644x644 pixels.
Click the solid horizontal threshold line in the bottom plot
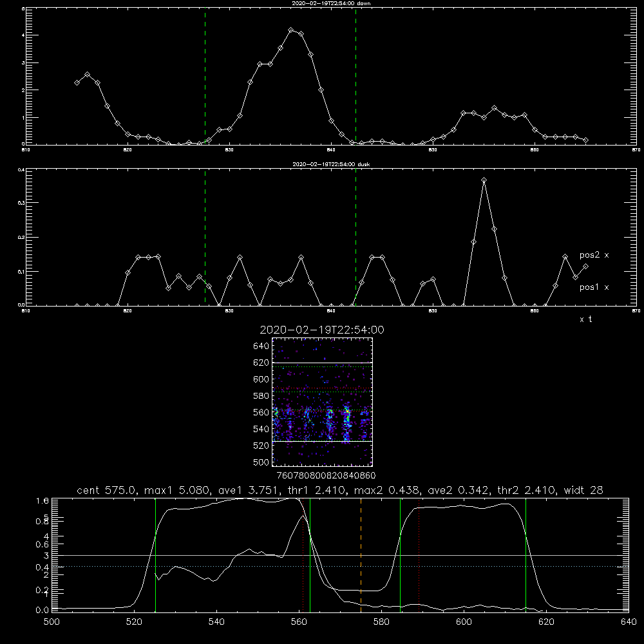(x=340, y=555)
